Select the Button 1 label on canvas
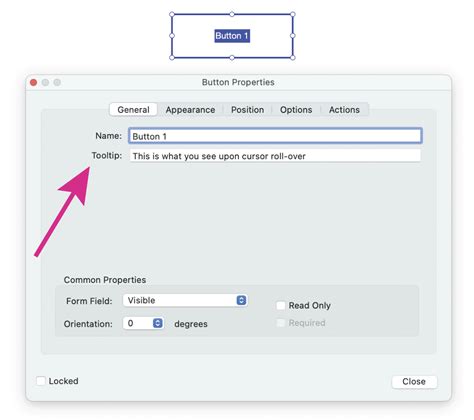 [x=232, y=36]
